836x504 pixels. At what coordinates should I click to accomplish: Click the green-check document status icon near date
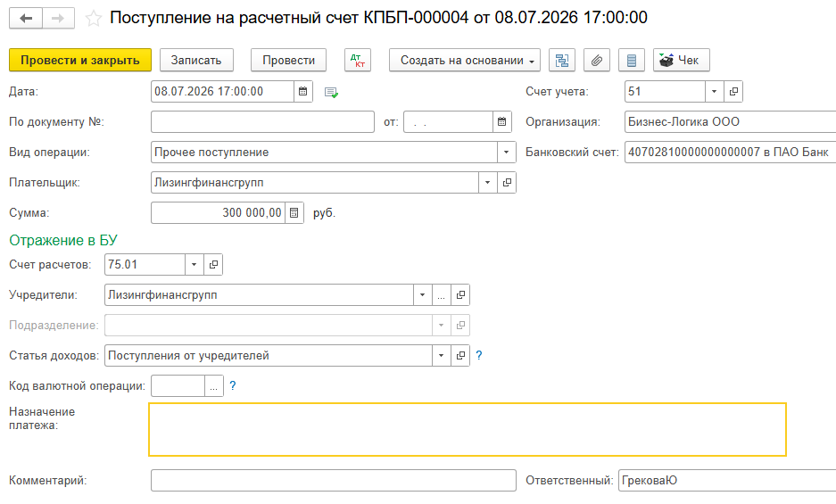point(331,92)
